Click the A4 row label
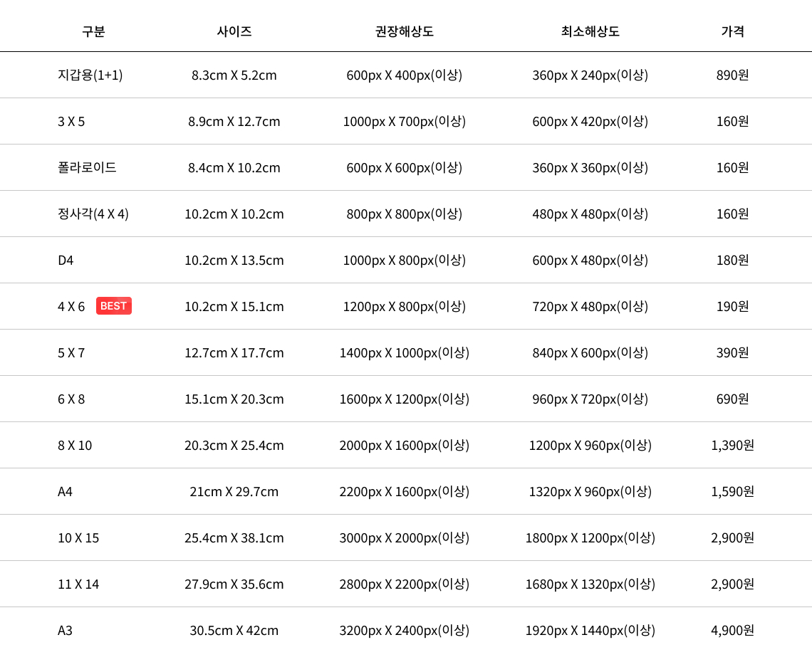 [66, 491]
